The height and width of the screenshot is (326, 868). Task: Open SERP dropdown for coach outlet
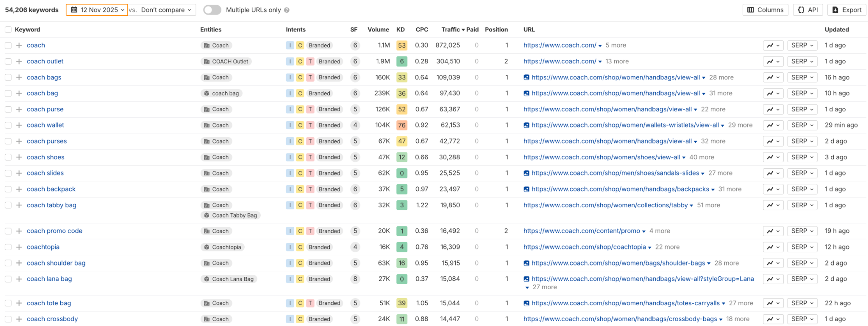point(802,61)
